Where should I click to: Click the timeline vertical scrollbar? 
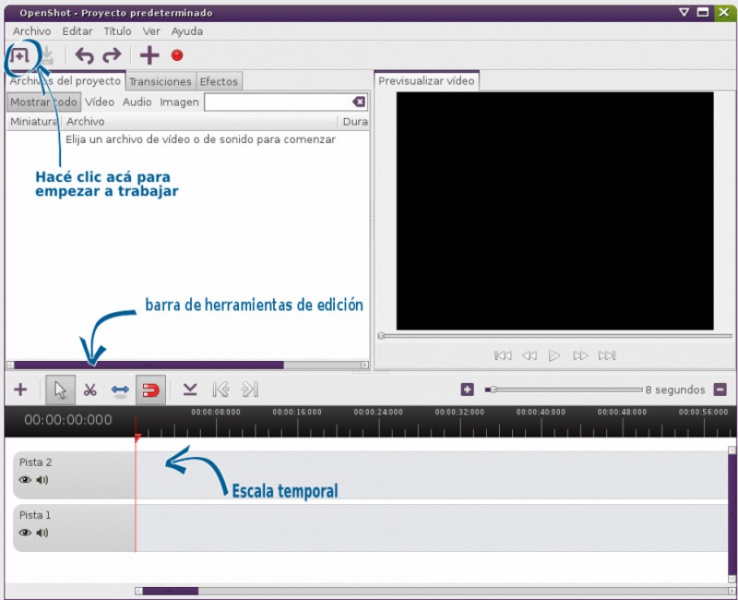click(x=732, y=515)
